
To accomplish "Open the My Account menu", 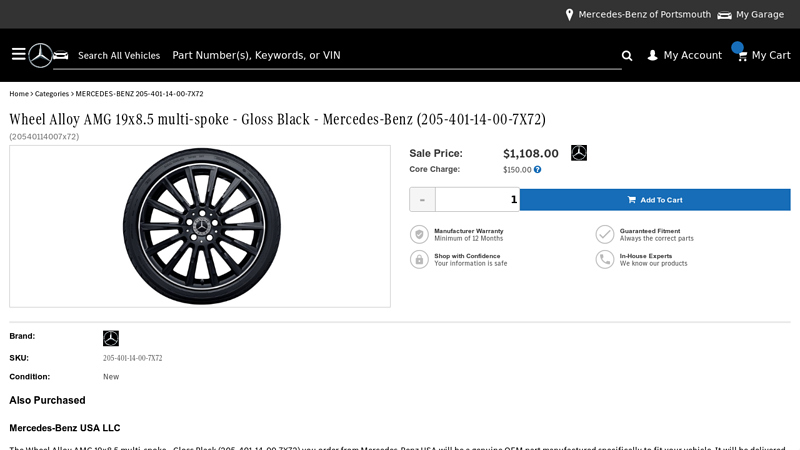I will 692,56.
